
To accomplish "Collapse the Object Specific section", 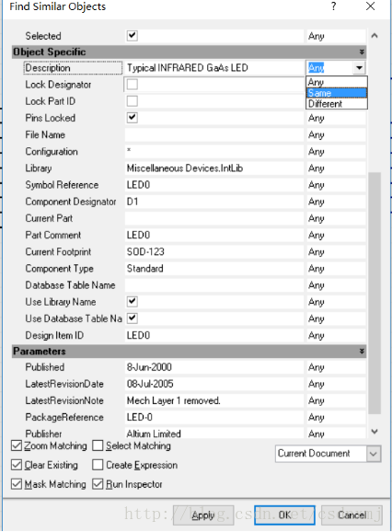I will pyautogui.click(x=362, y=52).
